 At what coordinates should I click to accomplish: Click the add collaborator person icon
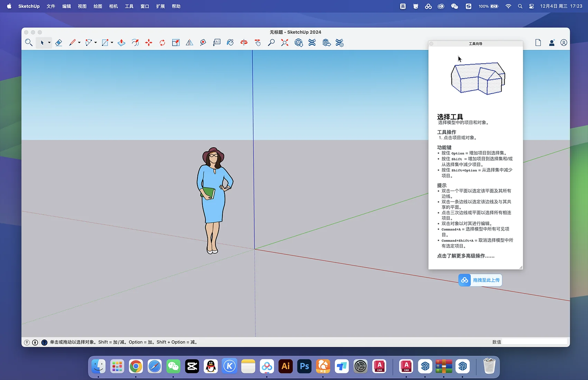coord(552,43)
